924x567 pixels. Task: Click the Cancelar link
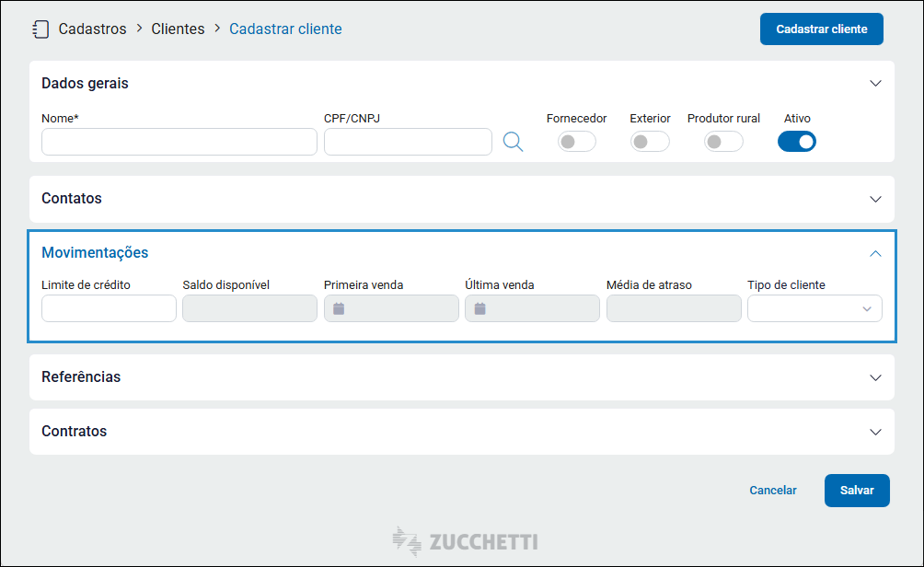(x=773, y=491)
